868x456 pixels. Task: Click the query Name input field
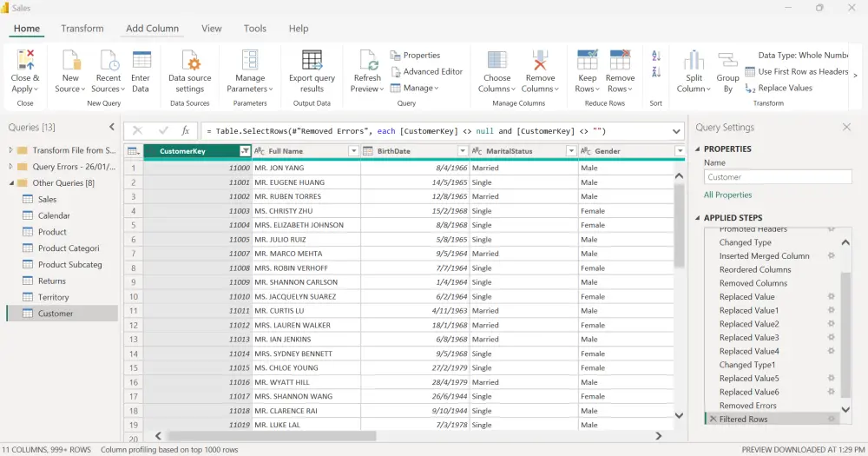coord(777,177)
